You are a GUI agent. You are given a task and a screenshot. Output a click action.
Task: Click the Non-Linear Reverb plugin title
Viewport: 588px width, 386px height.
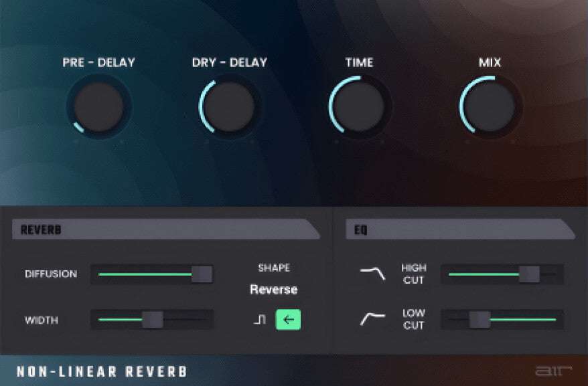coord(102,371)
